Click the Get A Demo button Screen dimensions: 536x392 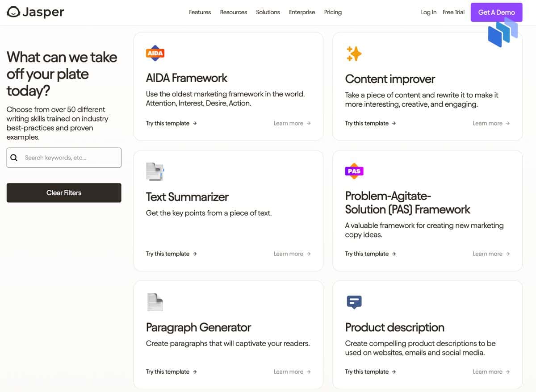(x=496, y=12)
